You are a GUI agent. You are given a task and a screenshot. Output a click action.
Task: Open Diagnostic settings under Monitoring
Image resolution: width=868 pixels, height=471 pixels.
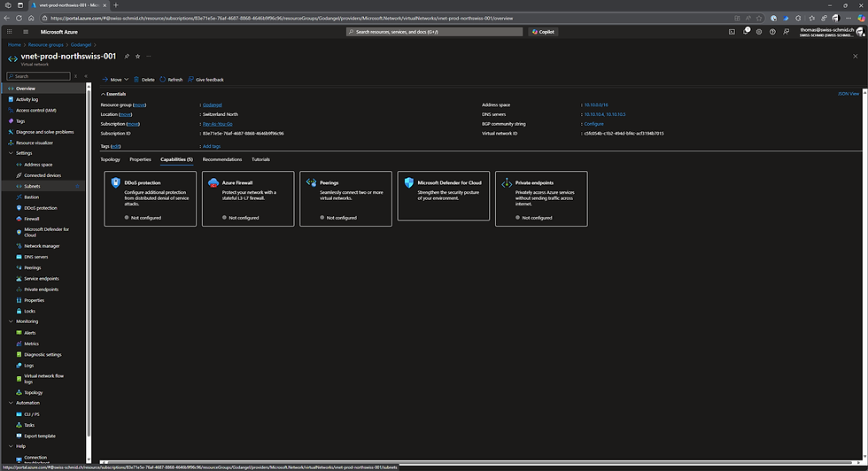(44, 355)
